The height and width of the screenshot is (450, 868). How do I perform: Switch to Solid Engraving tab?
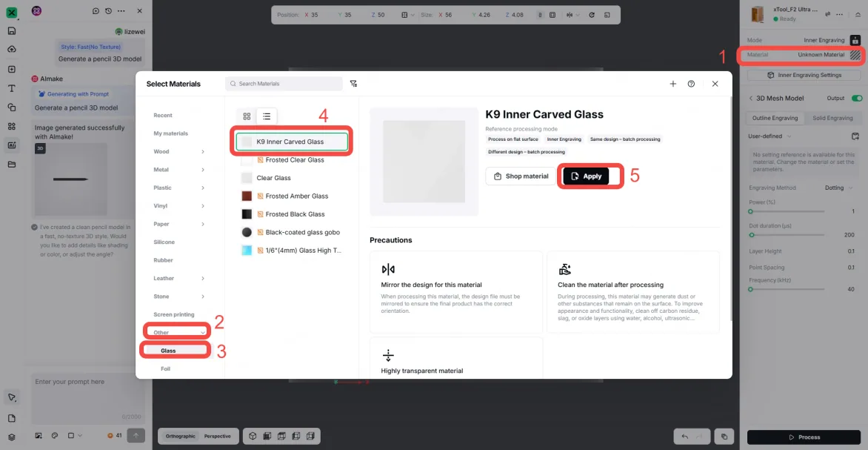tap(832, 118)
